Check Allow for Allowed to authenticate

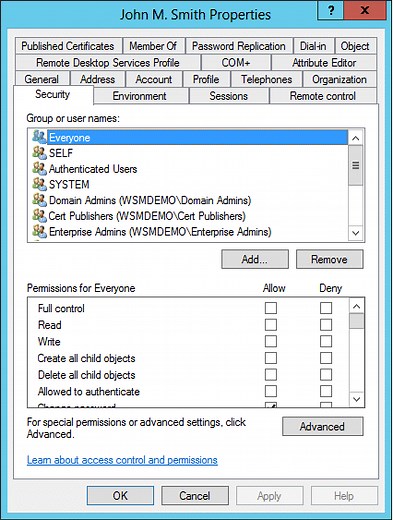point(271,391)
